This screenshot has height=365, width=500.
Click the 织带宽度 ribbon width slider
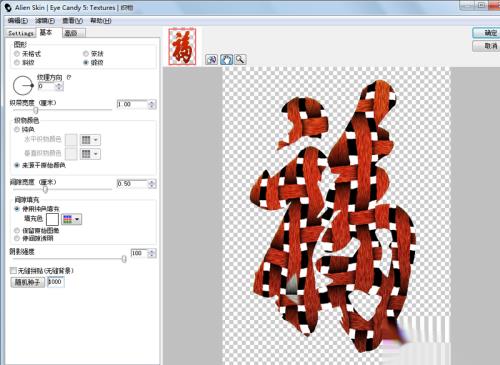click(x=35, y=110)
